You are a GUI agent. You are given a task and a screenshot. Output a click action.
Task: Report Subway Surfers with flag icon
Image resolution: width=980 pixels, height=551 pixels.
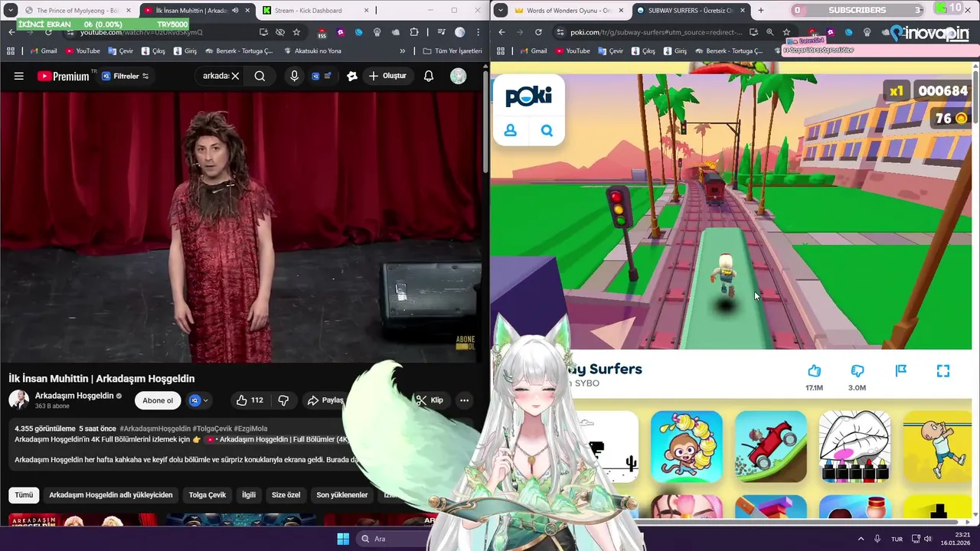[x=900, y=370]
